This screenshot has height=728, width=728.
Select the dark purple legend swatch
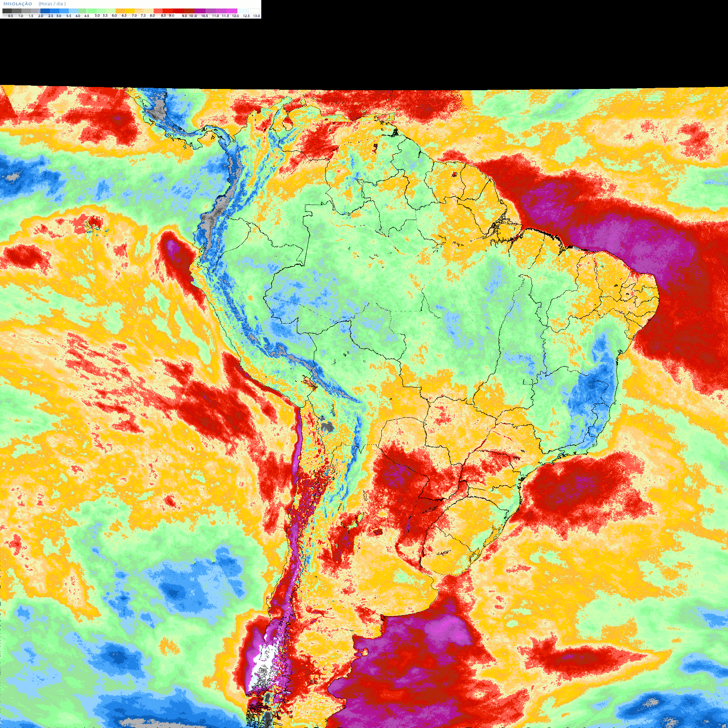coord(200,11)
